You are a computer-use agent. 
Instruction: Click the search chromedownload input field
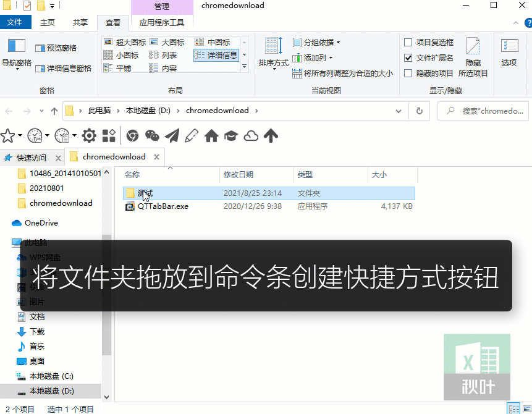pos(483,111)
